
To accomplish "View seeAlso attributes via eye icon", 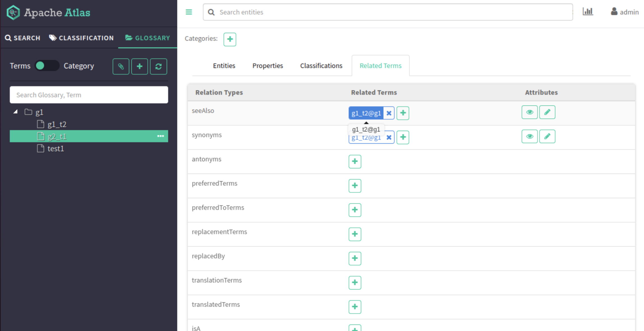I will click(529, 112).
